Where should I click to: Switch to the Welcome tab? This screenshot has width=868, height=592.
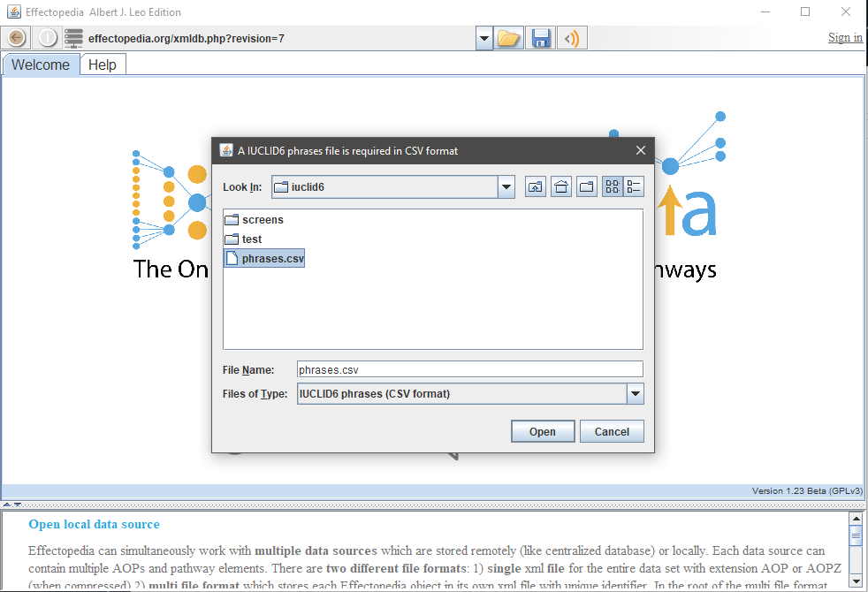[x=41, y=65]
